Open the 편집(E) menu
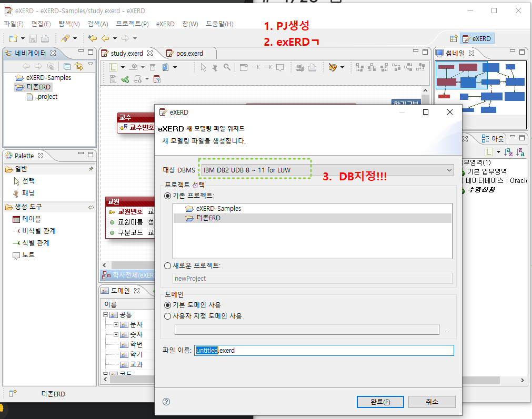 (x=41, y=24)
